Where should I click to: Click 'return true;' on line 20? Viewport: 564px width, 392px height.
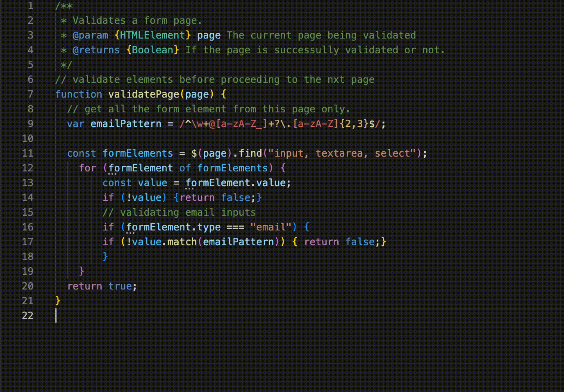coord(102,286)
